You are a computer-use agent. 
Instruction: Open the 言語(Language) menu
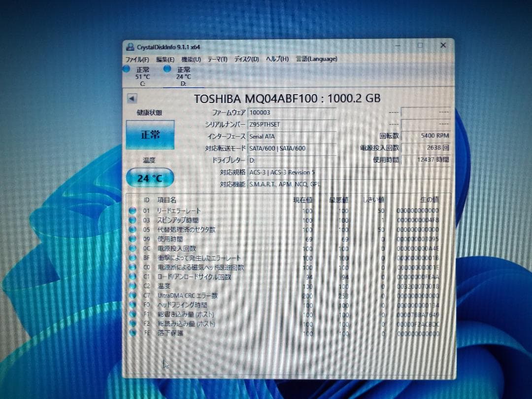tap(316, 59)
